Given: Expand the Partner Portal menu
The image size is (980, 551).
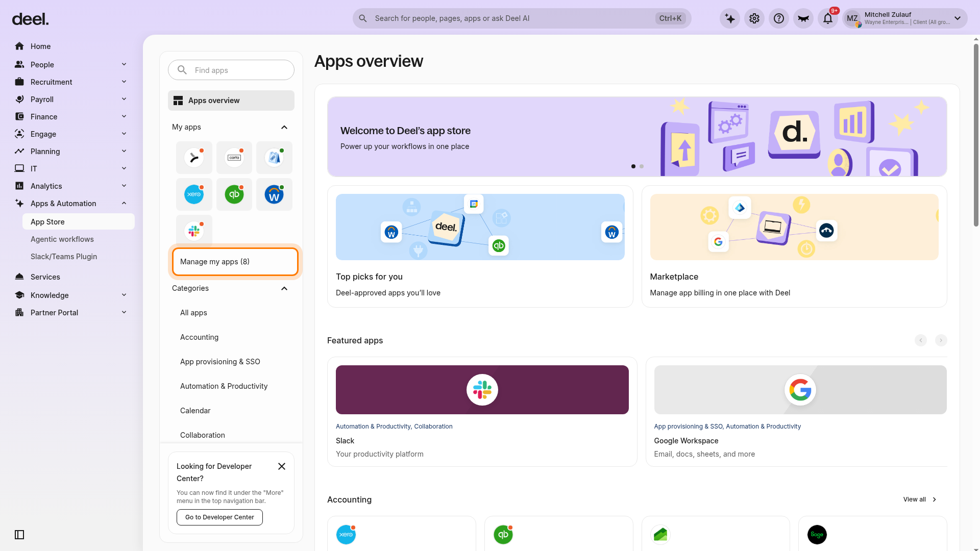Looking at the screenshot, I should (x=124, y=312).
